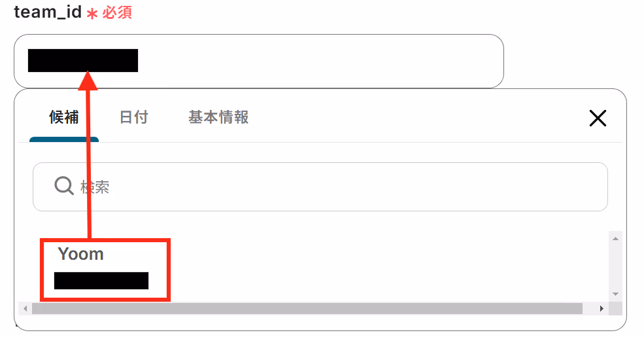This screenshot has width=644, height=337.
Task: Click the magnifying glass search icon
Action: coord(64,186)
